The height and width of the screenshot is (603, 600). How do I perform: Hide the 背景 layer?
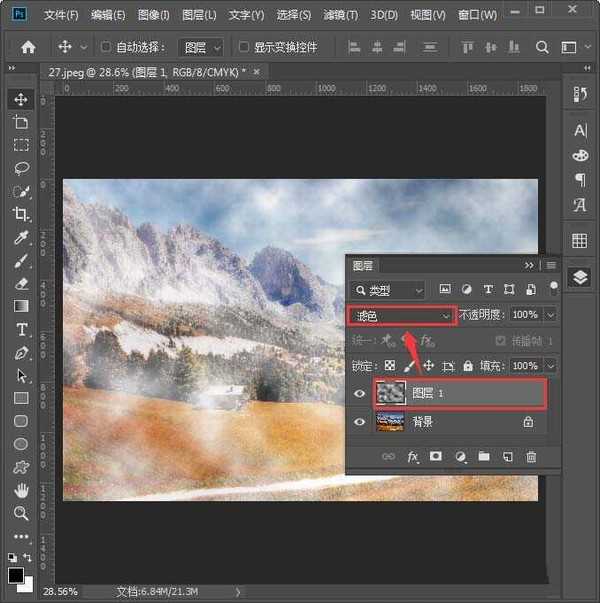(x=360, y=422)
